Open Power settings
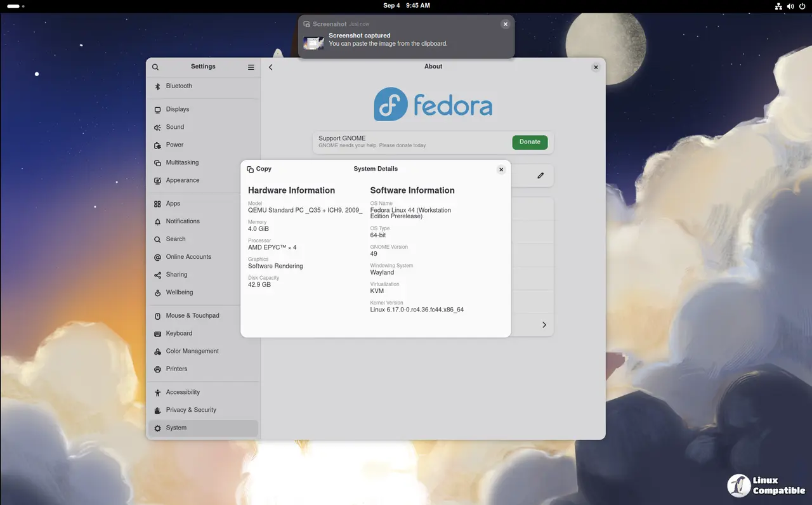This screenshot has width=812, height=505. pyautogui.click(x=174, y=145)
